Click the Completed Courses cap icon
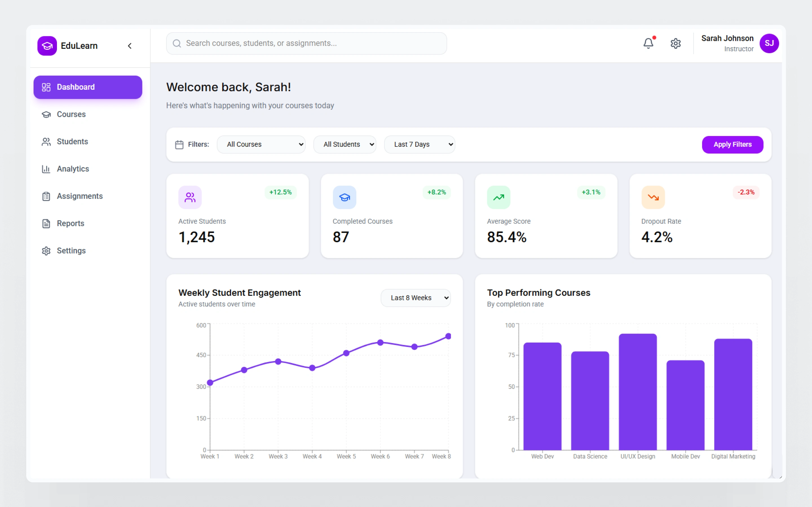 tap(344, 197)
